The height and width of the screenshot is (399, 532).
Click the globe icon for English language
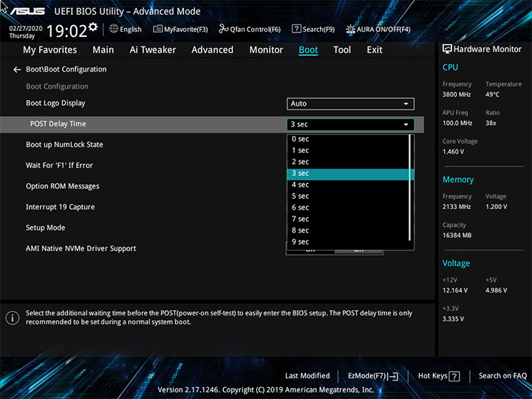tap(114, 29)
